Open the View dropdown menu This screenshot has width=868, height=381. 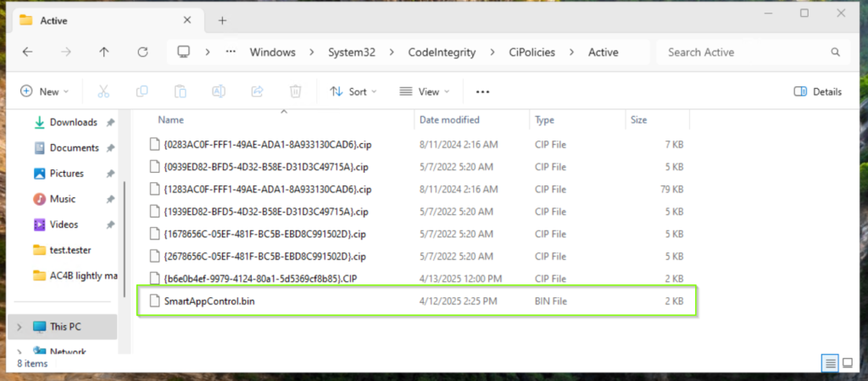423,91
